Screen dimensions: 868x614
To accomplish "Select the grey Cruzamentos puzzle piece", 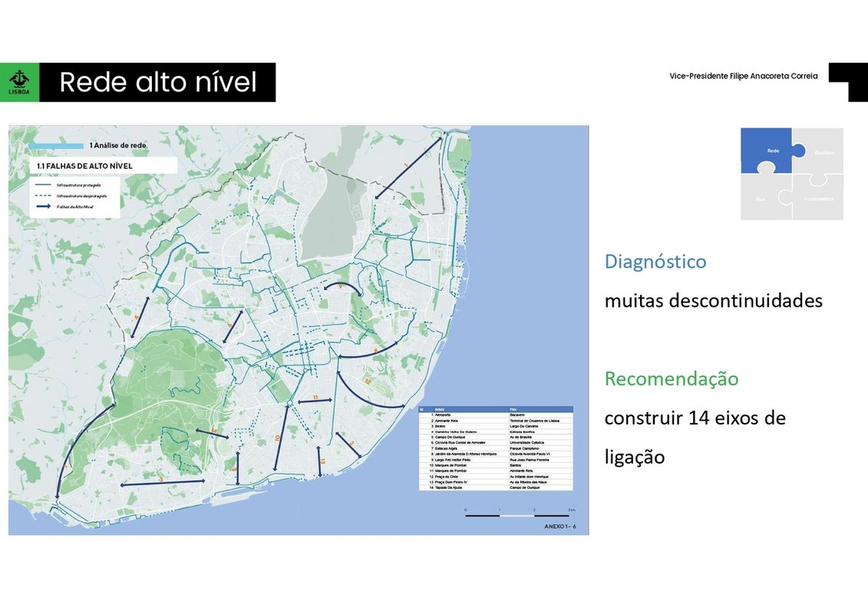I will pyautogui.click(x=820, y=199).
